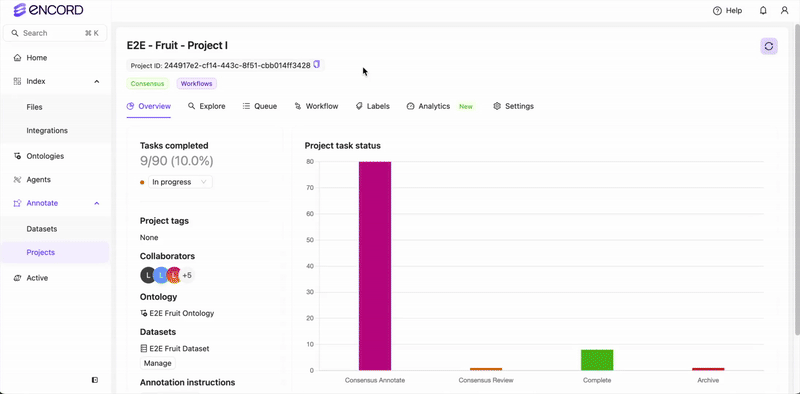Click the Complete green bar
Image resolution: width=800 pixels, height=394 pixels.
[x=597, y=360]
